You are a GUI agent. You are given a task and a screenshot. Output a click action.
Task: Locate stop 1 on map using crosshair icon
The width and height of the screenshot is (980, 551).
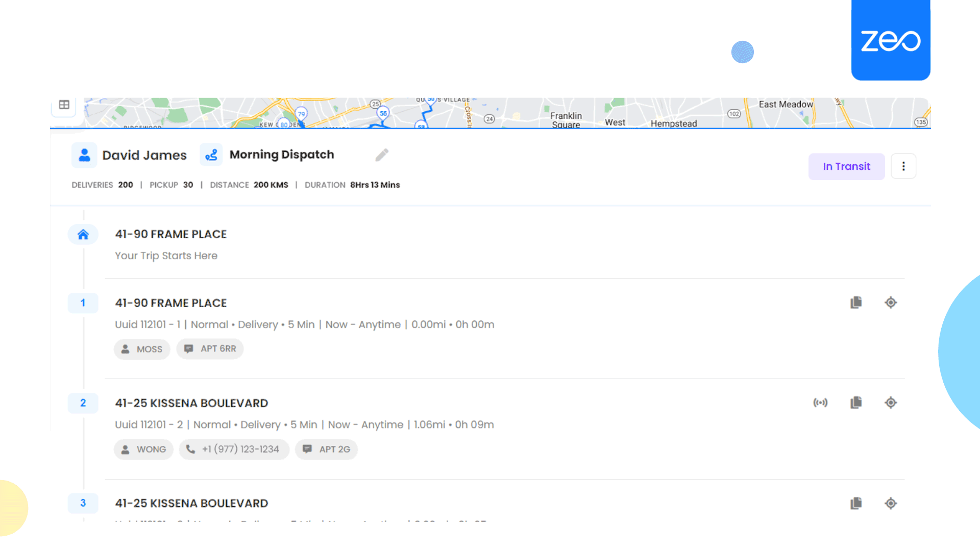pos(891,303)
